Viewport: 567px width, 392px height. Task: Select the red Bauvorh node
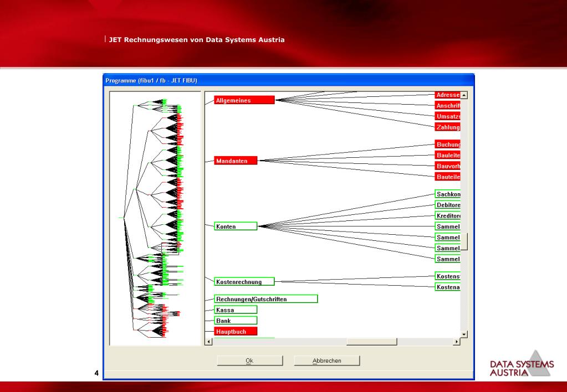tap(447, 166)
